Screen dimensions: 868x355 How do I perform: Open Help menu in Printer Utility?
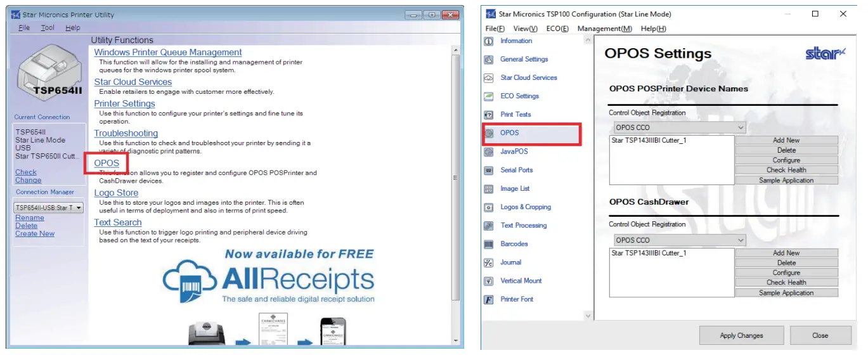click(73, 28)
